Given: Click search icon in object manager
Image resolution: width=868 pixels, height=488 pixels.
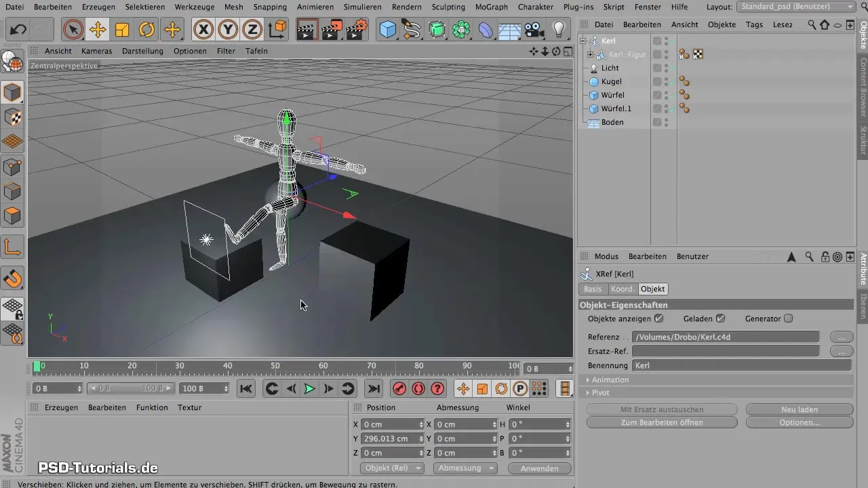Looking at the screenshot, I should (x=812, y=24).
